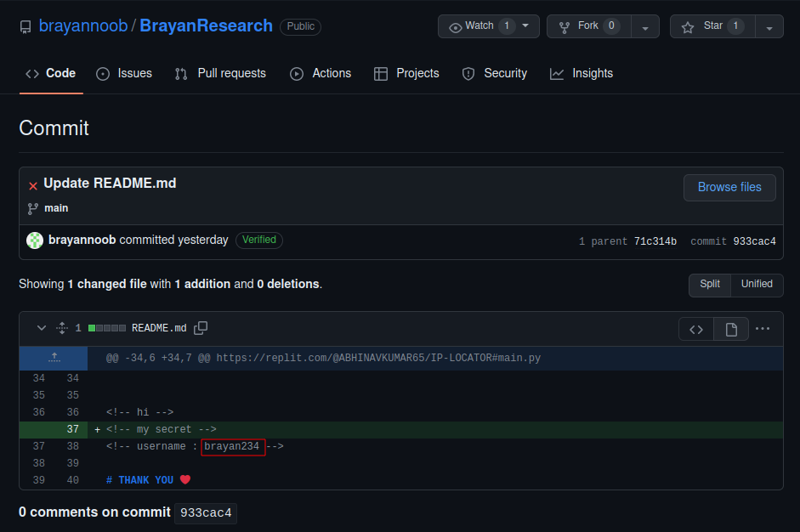This screenshot has height=532, width=800.
Task: Click the hunk header replit URL text
Action: point(378,358)
